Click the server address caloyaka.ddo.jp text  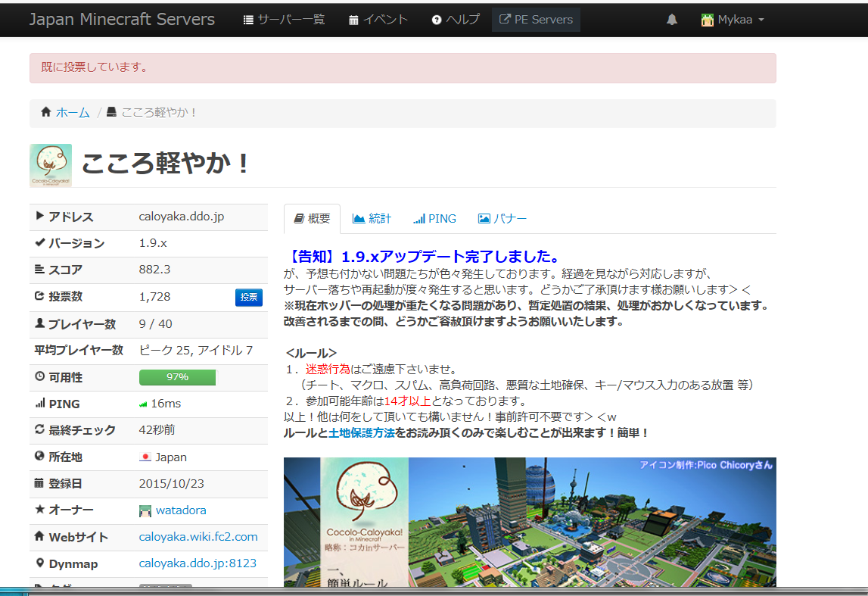click(x=182, y=217)
